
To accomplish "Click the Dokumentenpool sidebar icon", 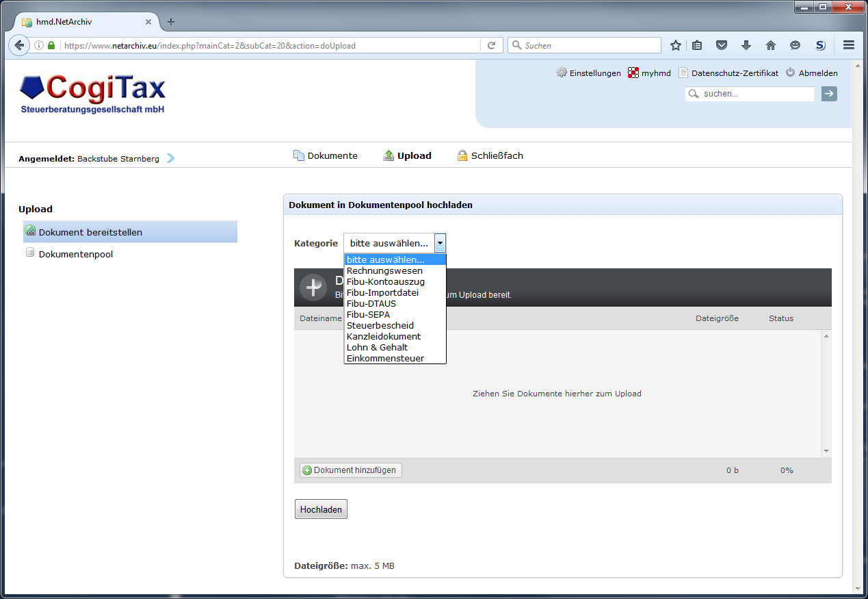I will click(x=30, y=252).
